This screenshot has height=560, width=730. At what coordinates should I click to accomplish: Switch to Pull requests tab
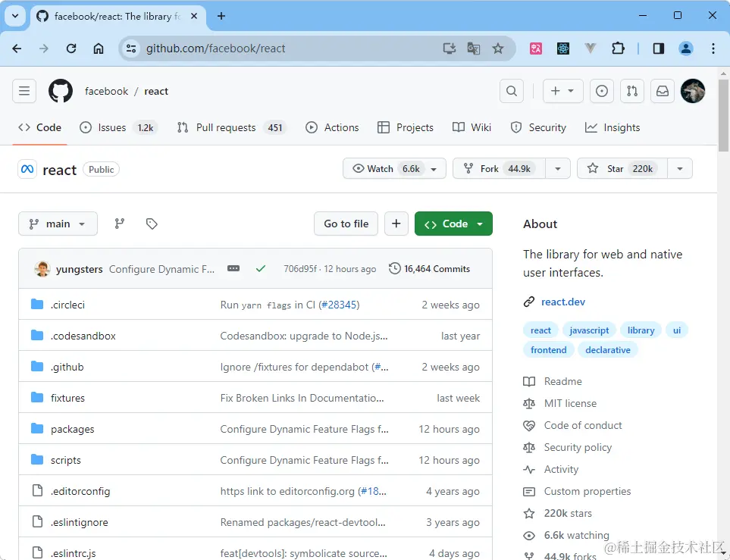(231, 127)
